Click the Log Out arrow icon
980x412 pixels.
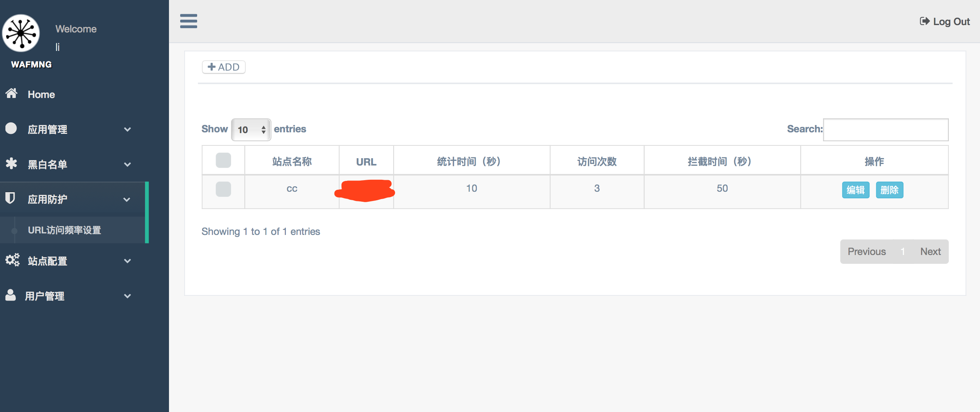click(x=924, y=21)
